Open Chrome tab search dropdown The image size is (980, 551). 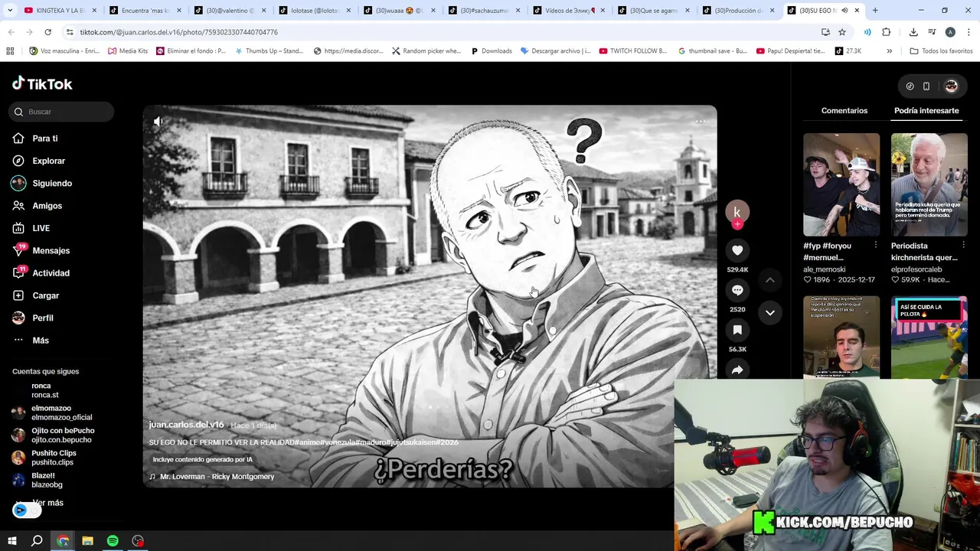(9, 10)
